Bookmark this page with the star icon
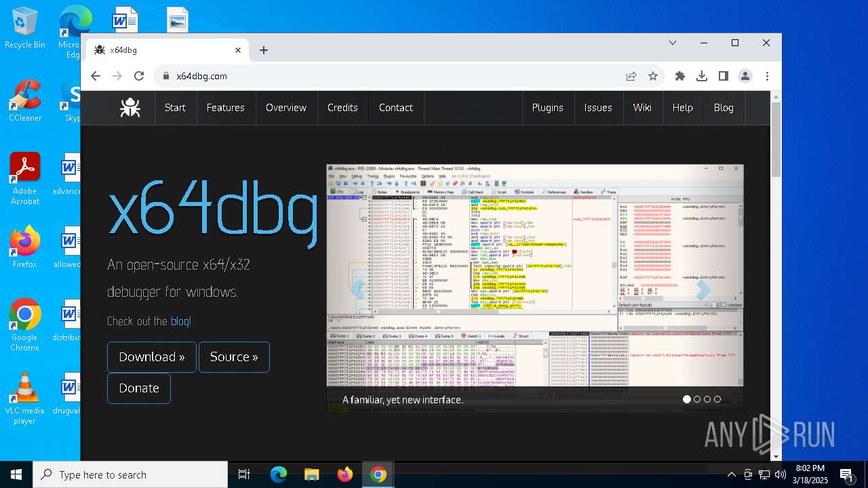The height and width of the screenshot is (488, 868). click(x=653, y=76)
